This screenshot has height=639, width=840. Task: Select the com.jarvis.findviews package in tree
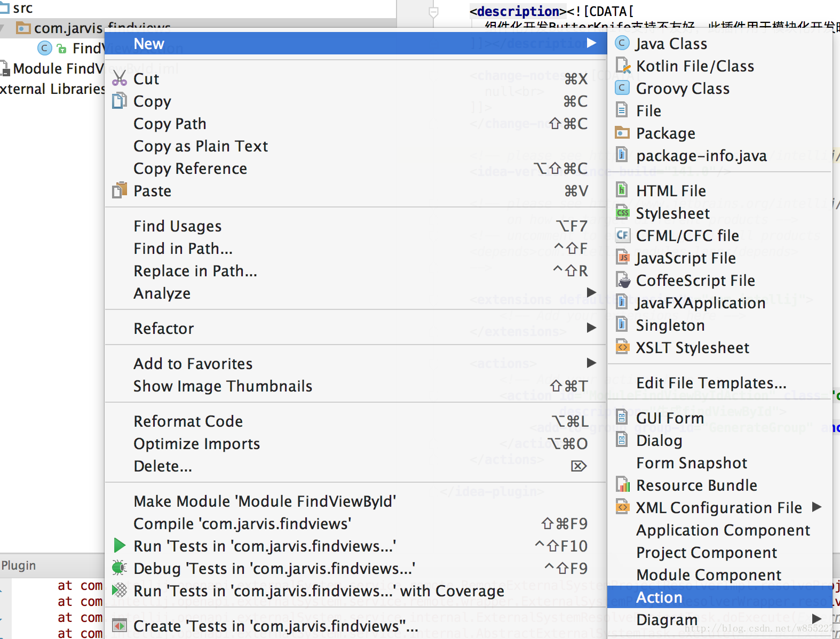click(x=68, y=28)
